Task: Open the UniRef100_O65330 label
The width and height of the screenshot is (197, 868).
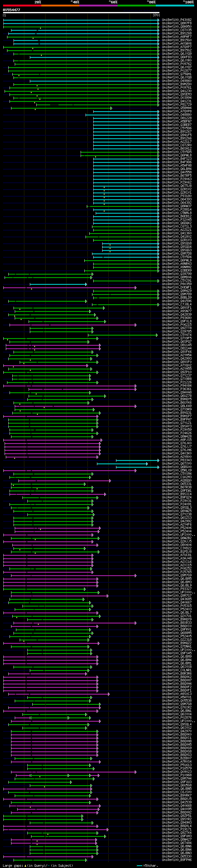Action: click(x=177, y=856)
